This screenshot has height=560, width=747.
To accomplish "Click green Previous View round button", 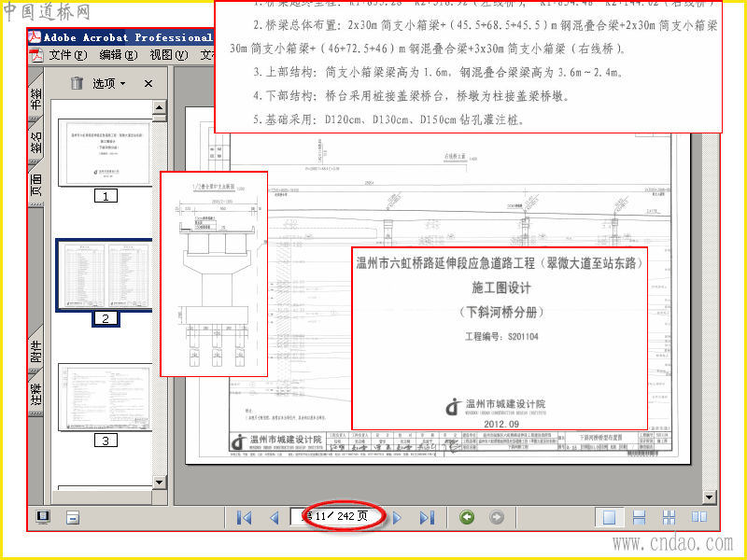I will pos(467,517).
